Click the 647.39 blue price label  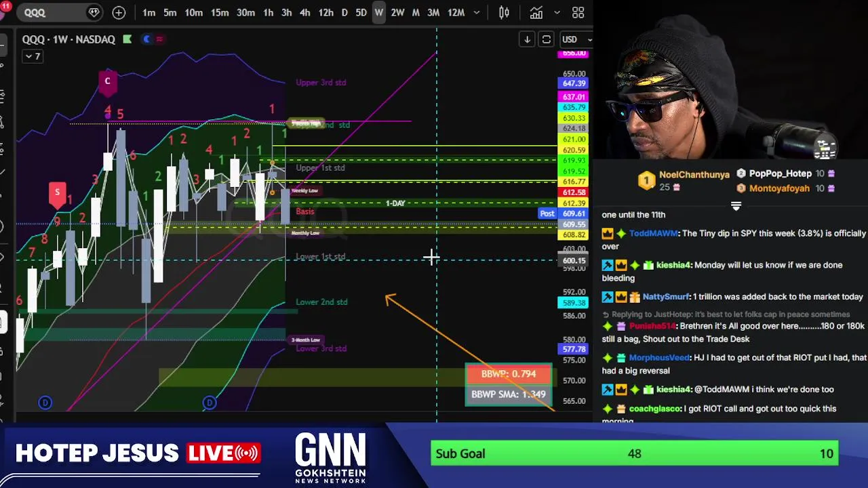click(574, 83)
